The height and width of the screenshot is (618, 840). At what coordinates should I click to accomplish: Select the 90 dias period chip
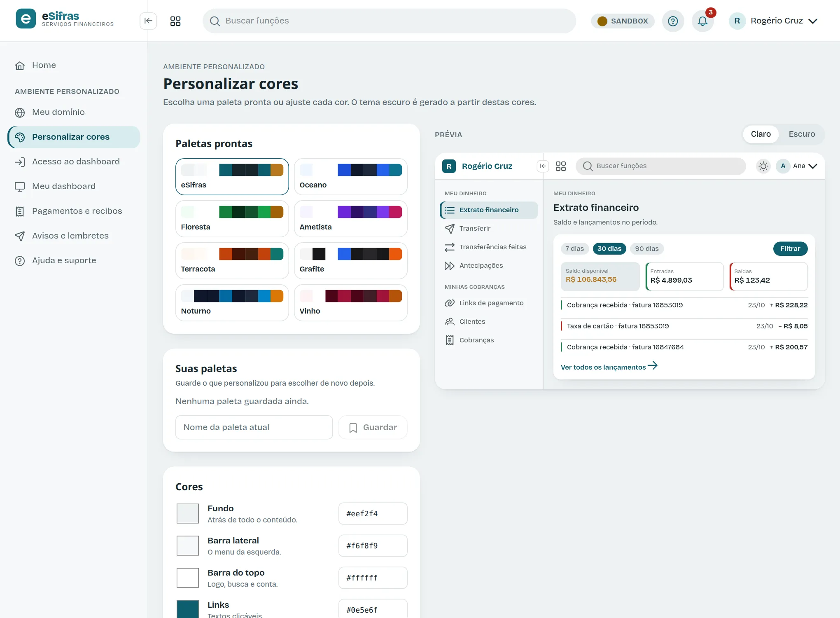click(x=646, y=248)
